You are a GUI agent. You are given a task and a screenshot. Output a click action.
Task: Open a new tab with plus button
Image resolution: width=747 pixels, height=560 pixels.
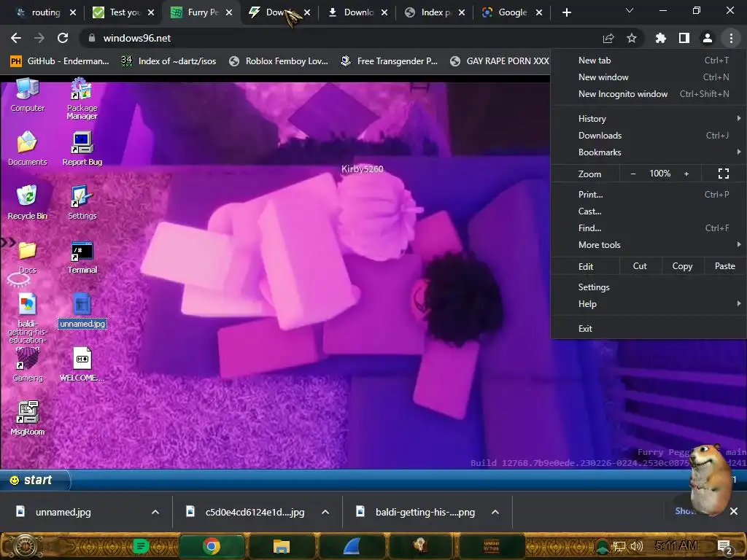point(566,12)
